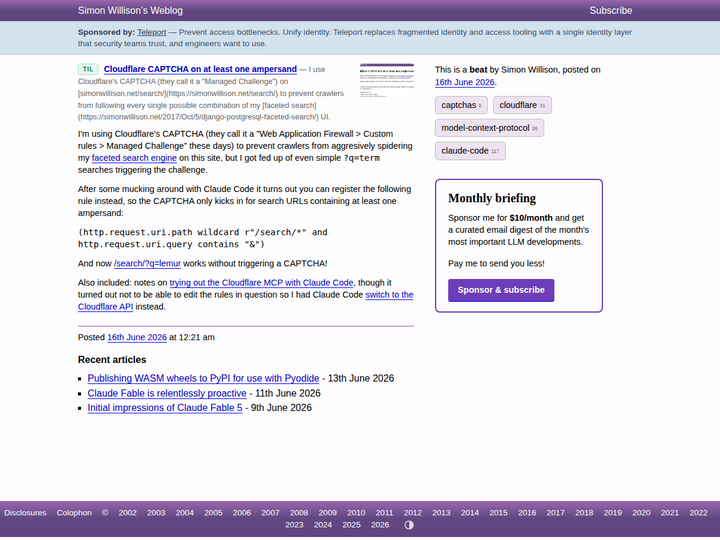Open Cloudflare CAPTCHA on at least one ampersand
This screenshot has width=720, height=540.
tap(200, 69)
